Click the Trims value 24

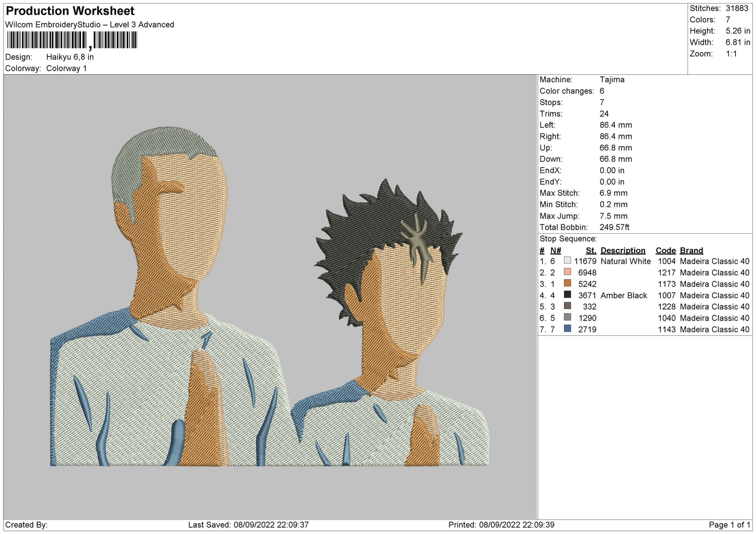604,113
